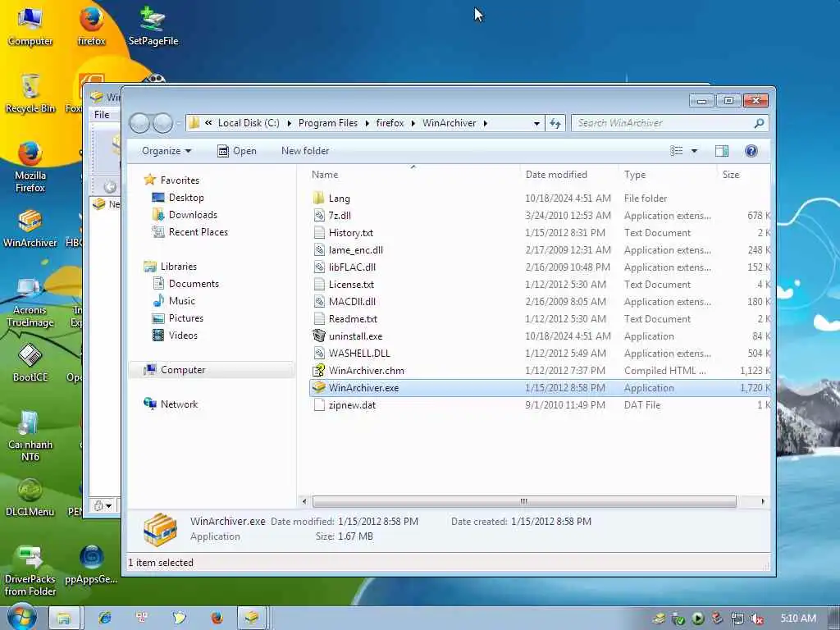Expand hidden breadcrumb chevrons in address bar
Screen dimensions: 840x630
pyautogui.click(x=208, y=123)
